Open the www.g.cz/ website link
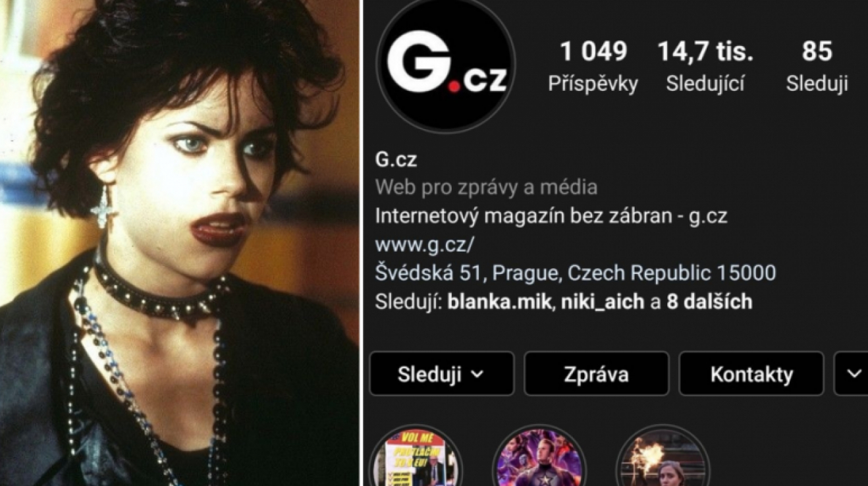 pyautogui.click(x=425, y=244)
